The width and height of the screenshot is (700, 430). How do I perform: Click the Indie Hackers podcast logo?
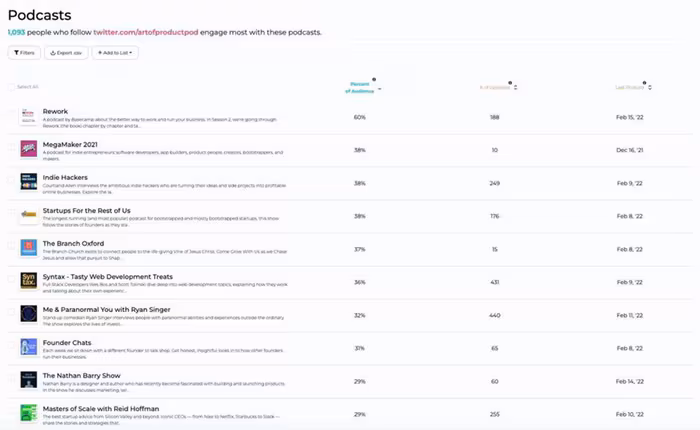(x=28, y=182)
